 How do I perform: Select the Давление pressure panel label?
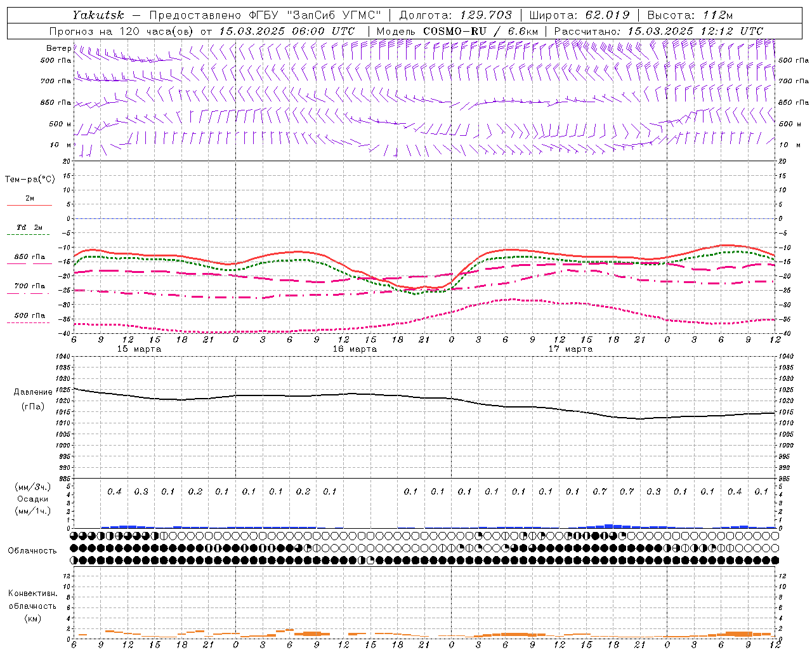tap(33, 392)
